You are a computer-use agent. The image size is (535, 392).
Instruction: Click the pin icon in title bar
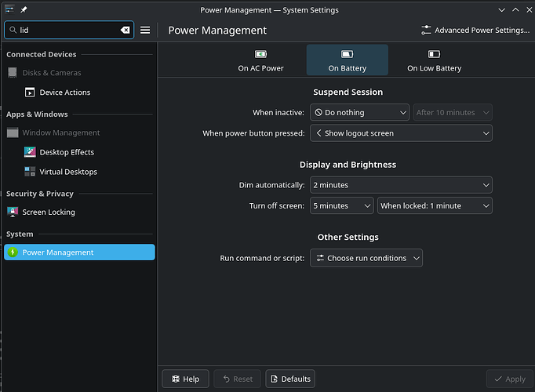click(x=24, y=9)
